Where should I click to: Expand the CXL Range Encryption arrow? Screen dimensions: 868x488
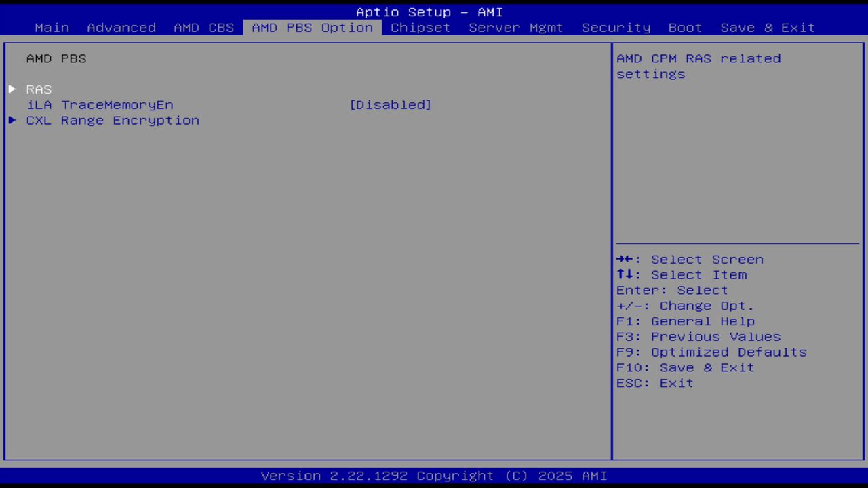(12, 121)
